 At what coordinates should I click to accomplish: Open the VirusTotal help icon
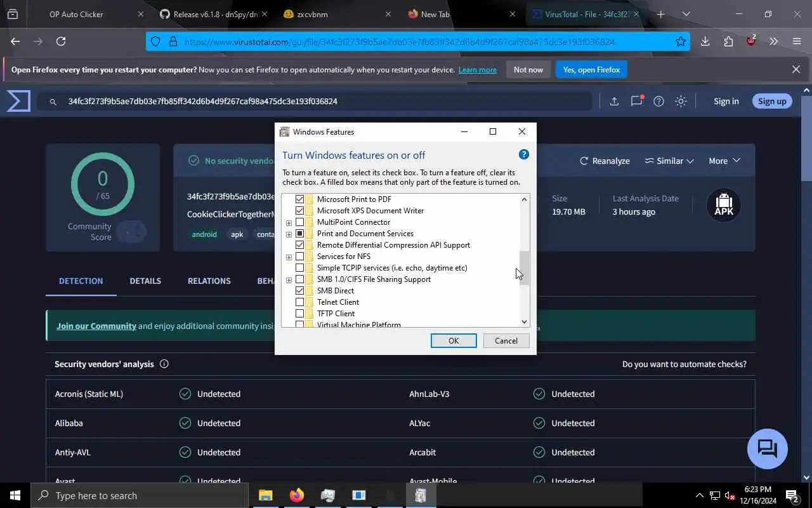658,101
